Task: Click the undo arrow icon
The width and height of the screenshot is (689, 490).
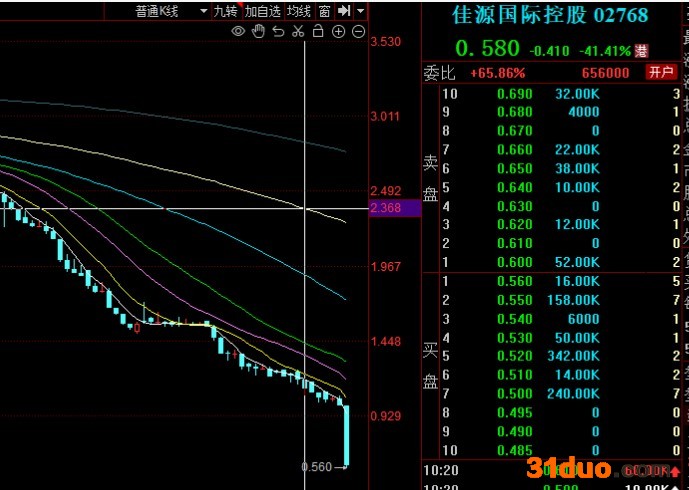Action: [278, 32]
